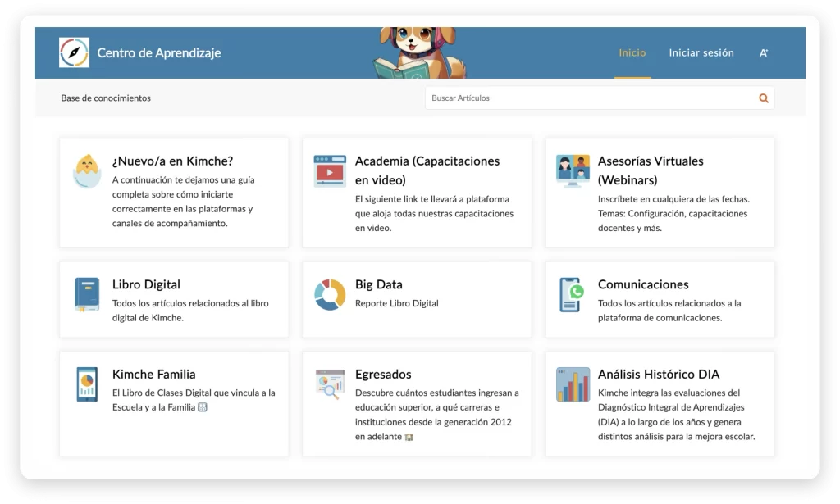840x504 pixels.
Task: Open the Iniciar sesión menu item
Action: tap(701, 53)
